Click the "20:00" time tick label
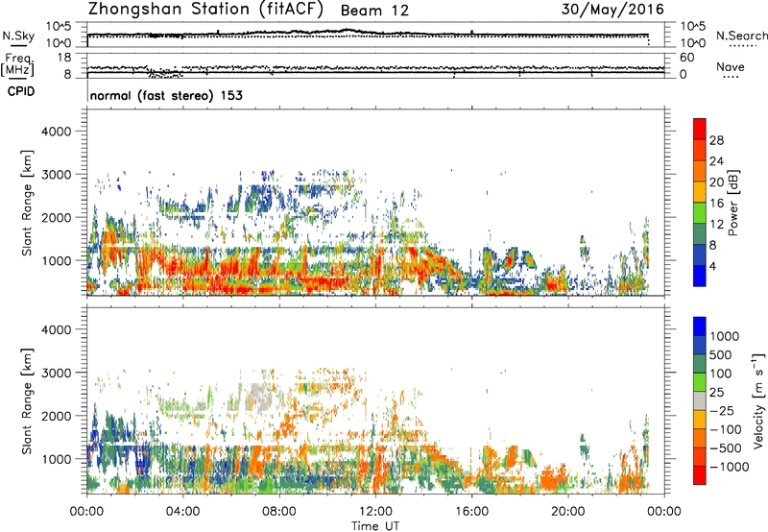 [x=568, y=512]
